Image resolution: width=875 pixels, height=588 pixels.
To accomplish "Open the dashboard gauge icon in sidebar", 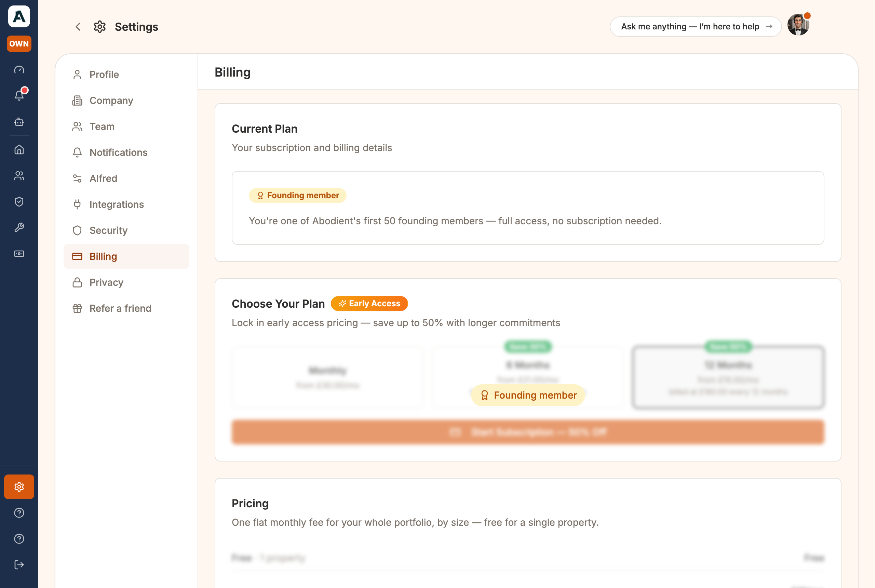I will (x=19, y=70).
